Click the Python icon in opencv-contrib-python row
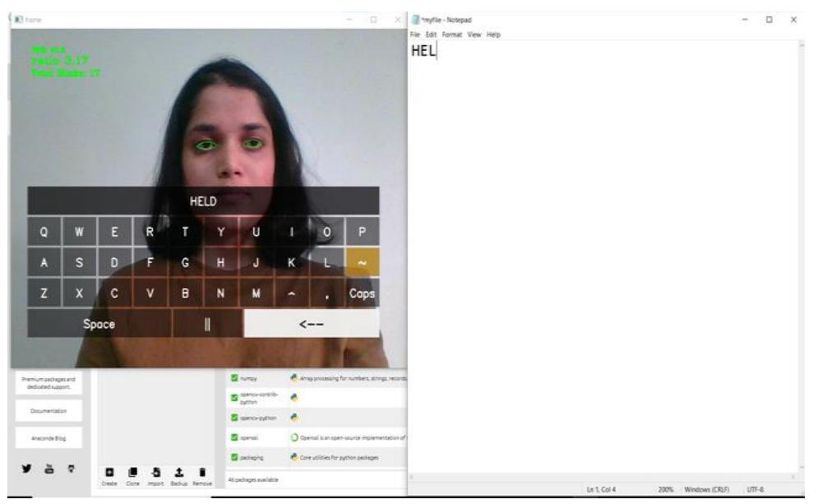This screenshot has width=818, height=504. click(x=294, y=398)
